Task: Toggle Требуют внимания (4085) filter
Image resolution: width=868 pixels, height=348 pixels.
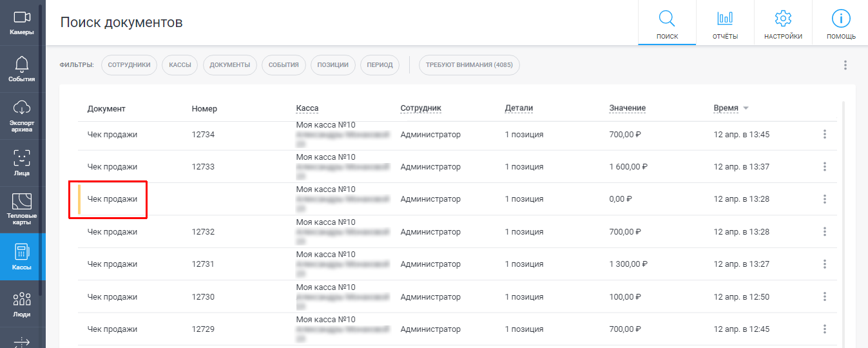Action: (469, 65)
